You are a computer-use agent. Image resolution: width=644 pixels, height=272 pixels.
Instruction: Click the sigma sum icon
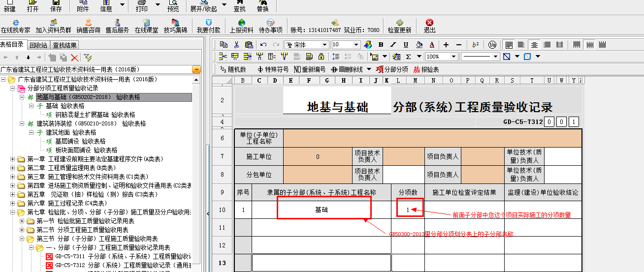tap(408, 57)
